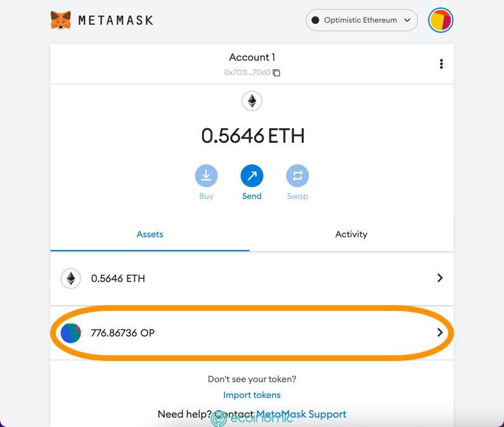
Task: Switch to the Activity tab
Action: [351, 234]
